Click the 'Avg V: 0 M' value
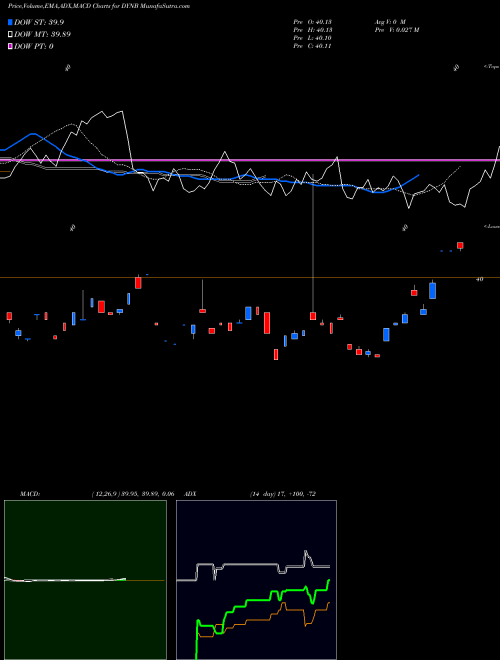This screenshot has width=500, height=660. click(x=389, y=22)
